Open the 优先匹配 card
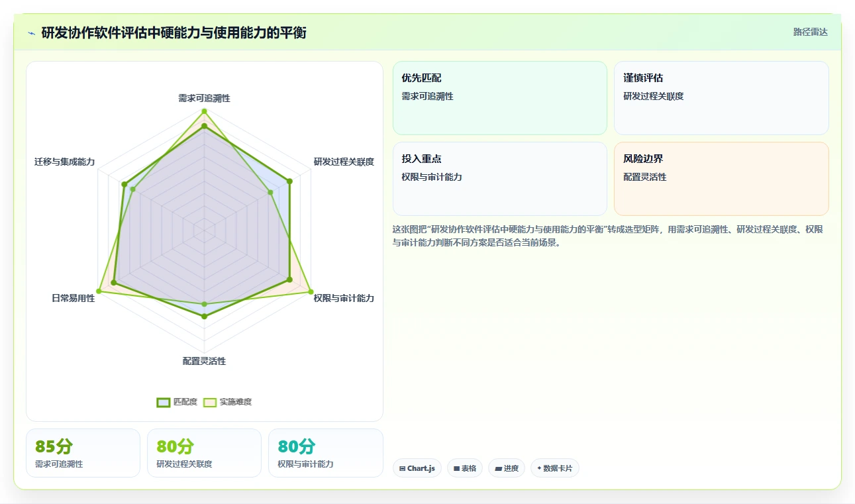 500,98
